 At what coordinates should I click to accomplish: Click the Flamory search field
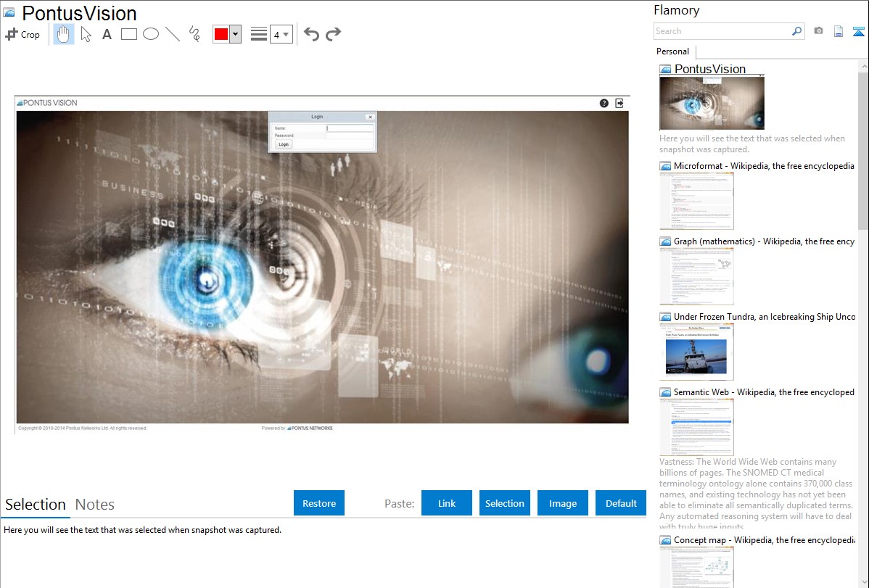722,31
